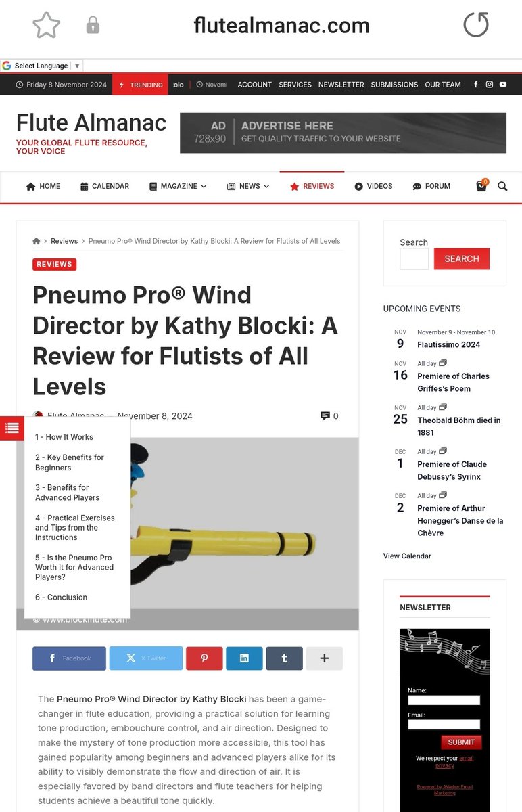The width and height of the screenshot is (522, 812).
Task: Click the View Calendar link
Action: pos(407,556)
